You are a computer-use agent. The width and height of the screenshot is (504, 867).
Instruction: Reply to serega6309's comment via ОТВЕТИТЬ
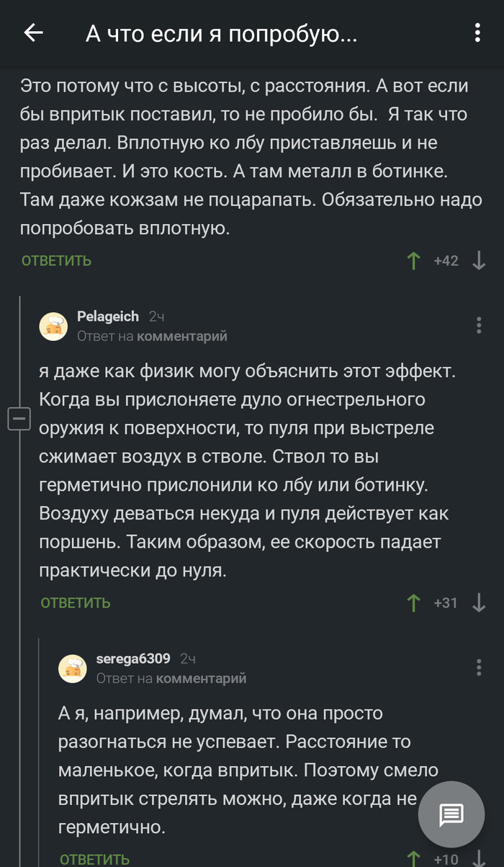click(x=94, y=859)
